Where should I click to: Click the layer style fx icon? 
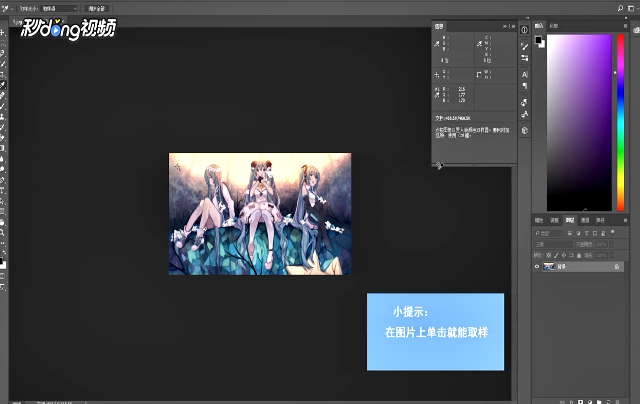pos(571,402)
